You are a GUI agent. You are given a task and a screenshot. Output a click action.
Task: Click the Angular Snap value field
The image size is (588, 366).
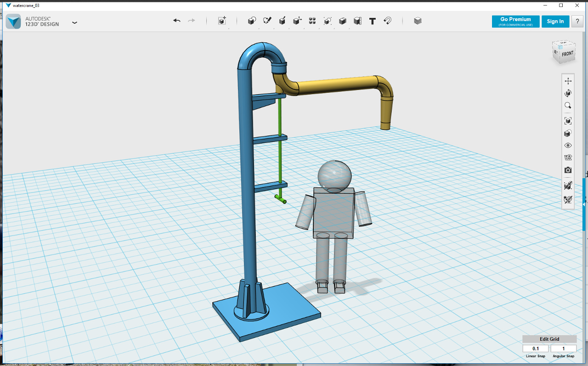click(563, 349)
